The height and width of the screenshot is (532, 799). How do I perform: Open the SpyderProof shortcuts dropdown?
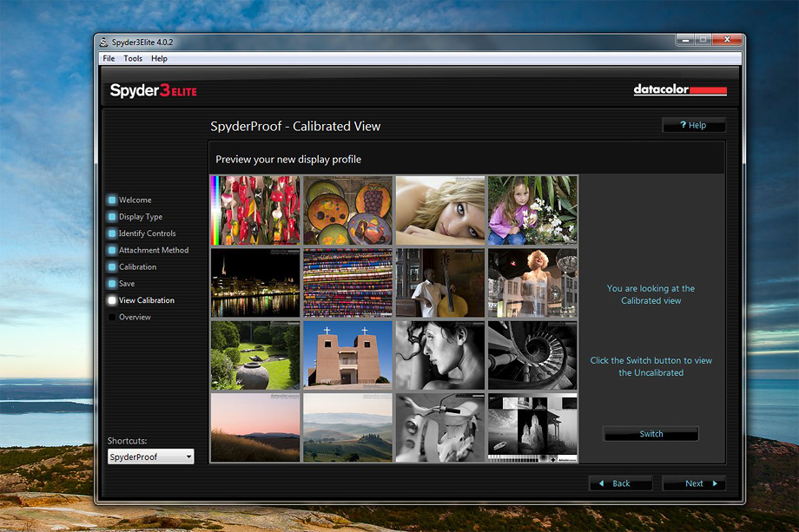coord(150,456)
